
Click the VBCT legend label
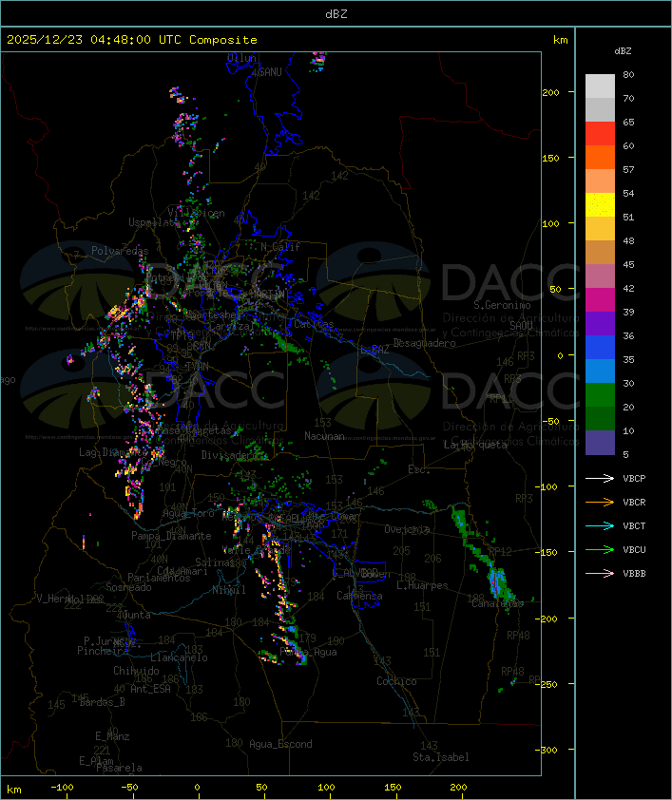tap(634, 525)
